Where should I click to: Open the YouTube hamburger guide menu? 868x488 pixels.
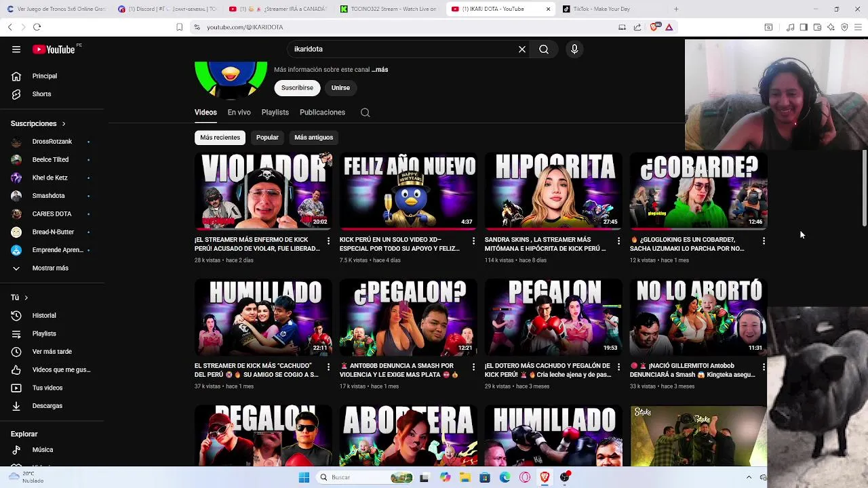pyautogui.click(x=16, y=49)
